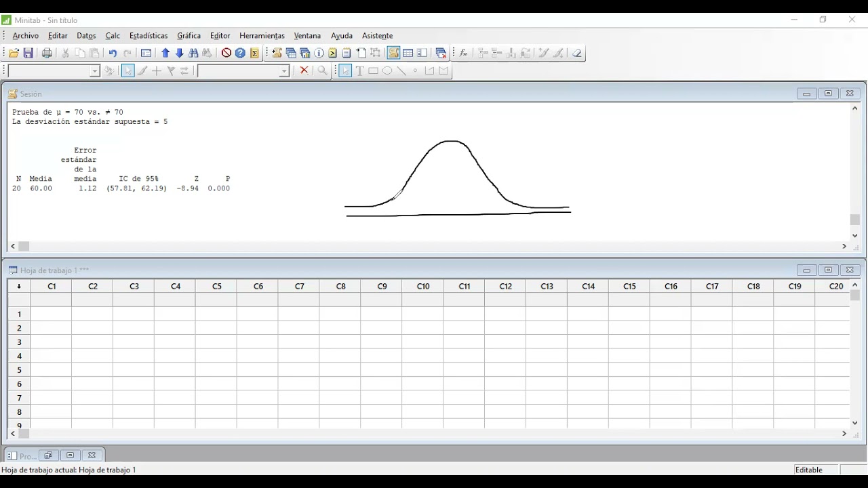The width and height of the screenshot is (868, 488).
Task: Toggle data entry direction arrow in worksheet corner
Action: tap(19, 287)
